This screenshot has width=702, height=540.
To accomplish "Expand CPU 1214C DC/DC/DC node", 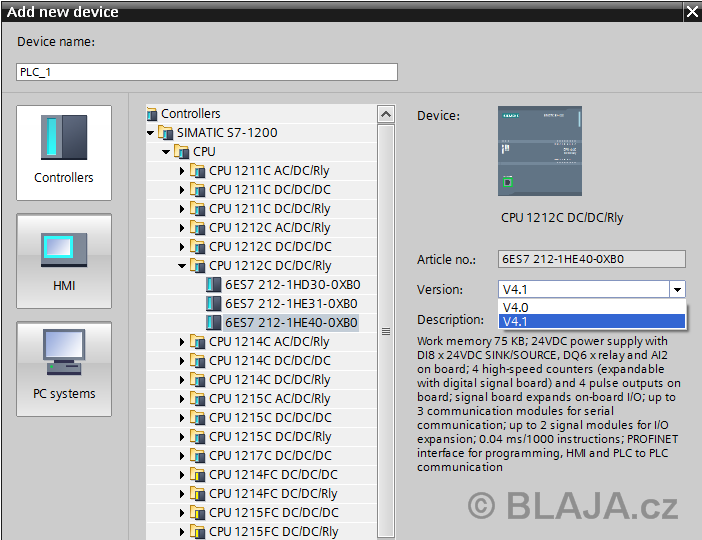I will click(182, 361).
